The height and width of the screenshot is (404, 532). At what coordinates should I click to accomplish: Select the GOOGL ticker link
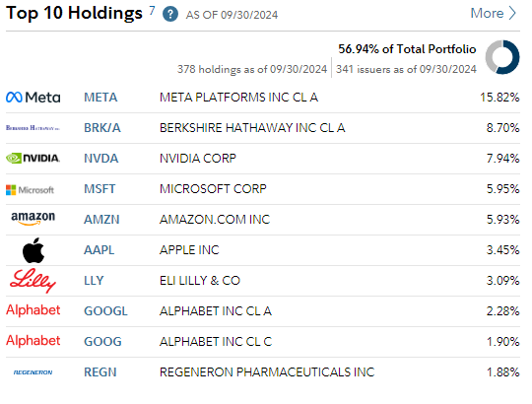[105, 311]
